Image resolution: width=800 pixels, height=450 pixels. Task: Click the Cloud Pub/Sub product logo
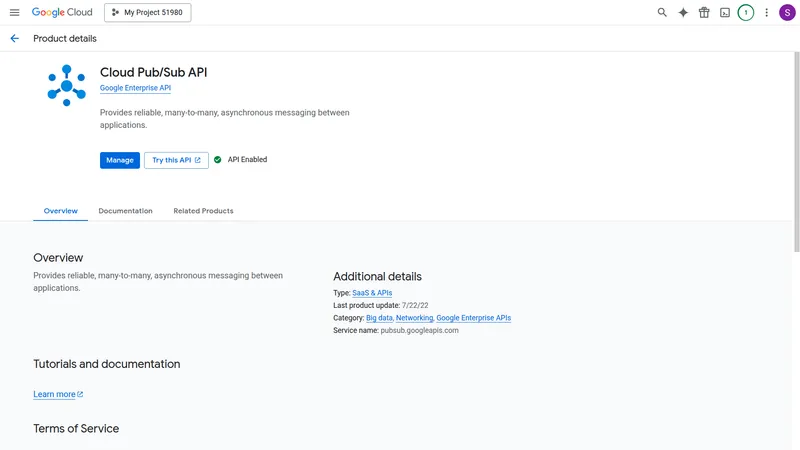coord(66,85)
